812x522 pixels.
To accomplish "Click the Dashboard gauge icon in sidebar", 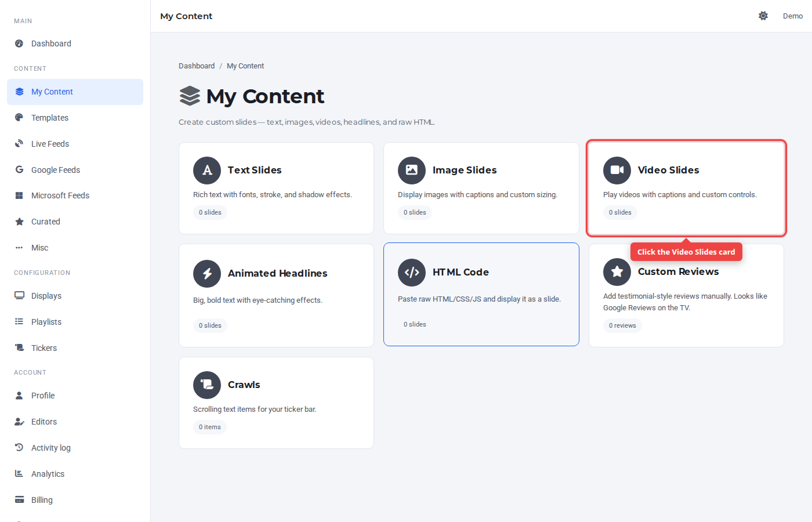I will tap(19, 43).
